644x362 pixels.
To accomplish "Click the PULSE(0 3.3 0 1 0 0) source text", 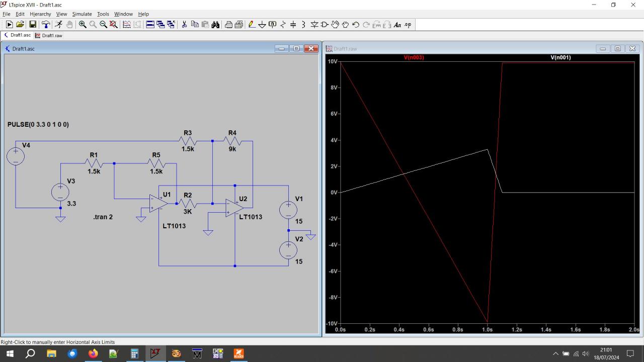I will 38,124.
